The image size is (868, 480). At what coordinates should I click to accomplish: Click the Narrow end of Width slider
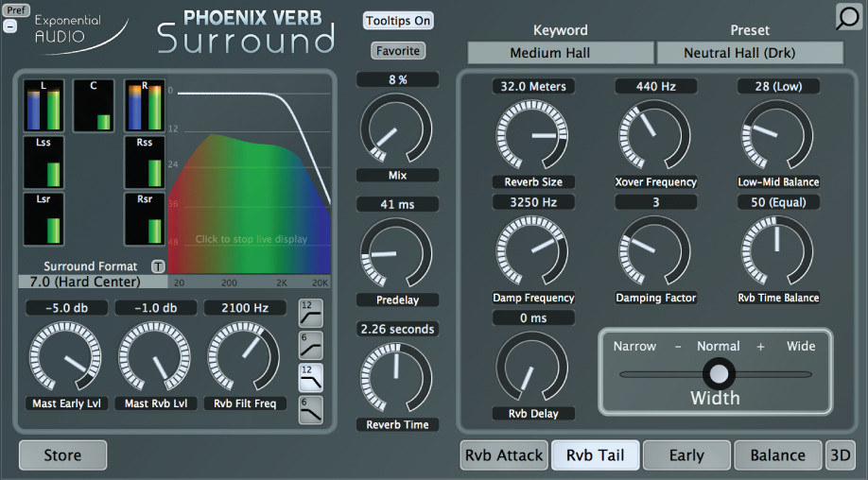[634, 346]
